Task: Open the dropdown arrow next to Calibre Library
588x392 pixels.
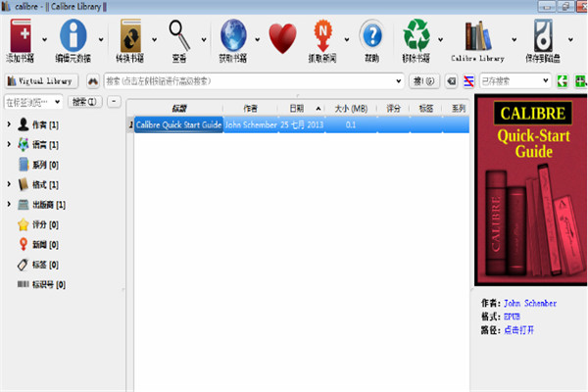Action: coord(514,39)
